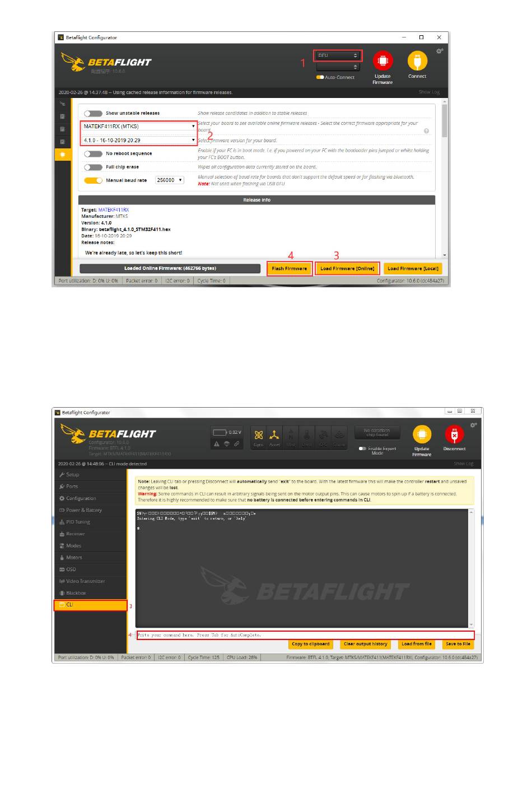Switch to the Modes tab

click(x=91, y=545)
